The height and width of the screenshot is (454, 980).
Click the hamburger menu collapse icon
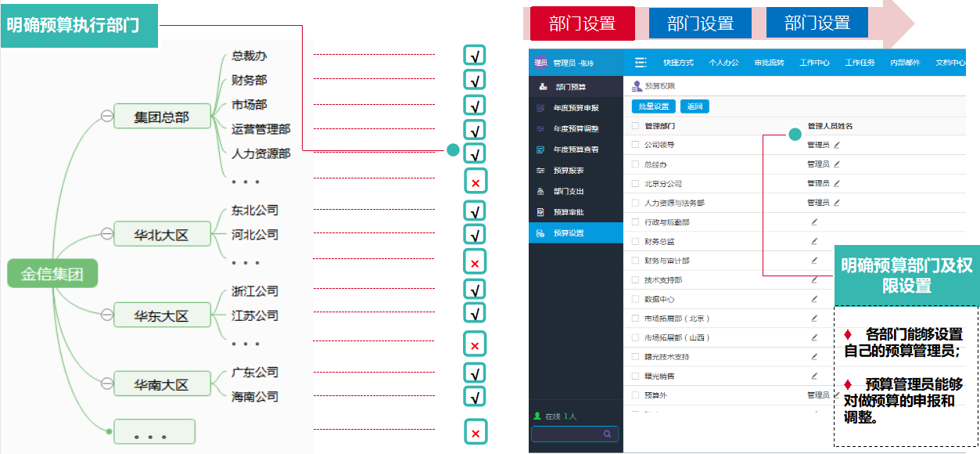click(641, 63)
